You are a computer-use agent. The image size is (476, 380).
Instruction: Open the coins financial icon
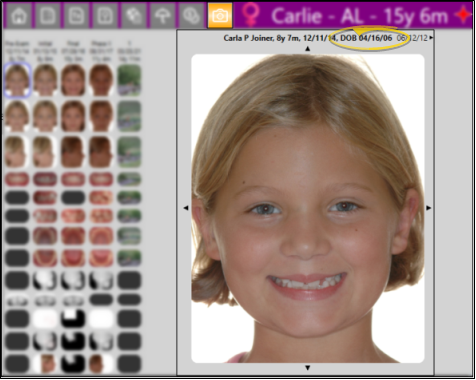click(x=191, y=15)
